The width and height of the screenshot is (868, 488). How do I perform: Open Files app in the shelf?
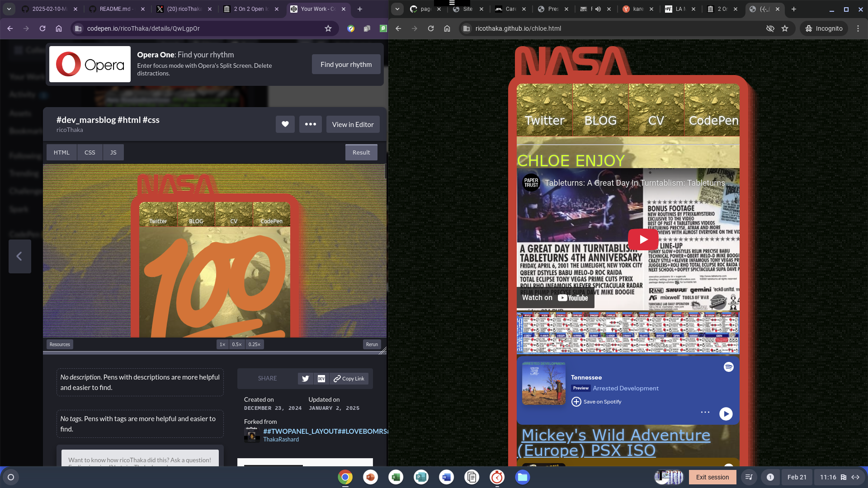tap(522, 477)
